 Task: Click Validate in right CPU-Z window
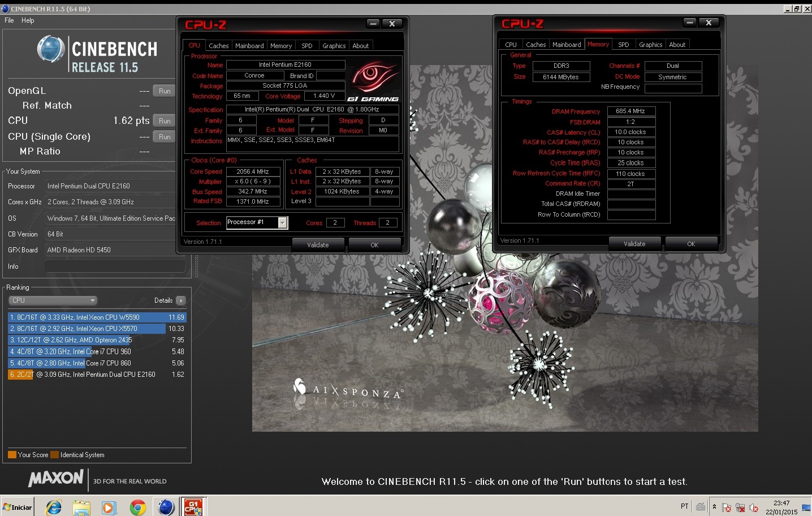634,244
